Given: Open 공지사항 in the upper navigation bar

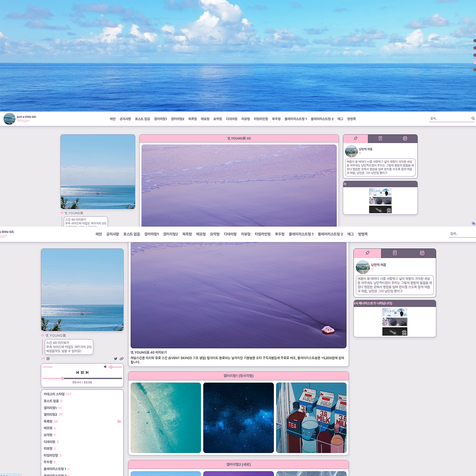Looking at the screenshot, I should [125, 119].
